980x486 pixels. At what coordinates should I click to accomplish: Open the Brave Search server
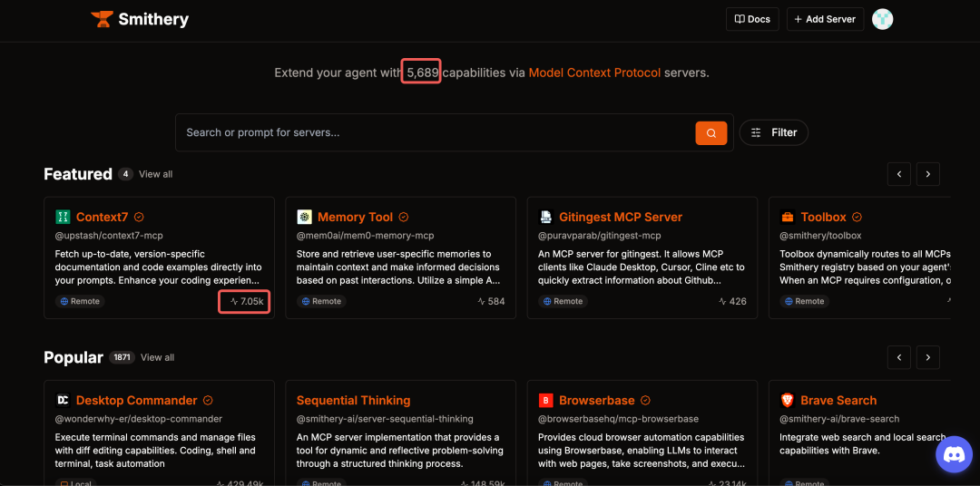pyautogui.click(x=838, y=401)
